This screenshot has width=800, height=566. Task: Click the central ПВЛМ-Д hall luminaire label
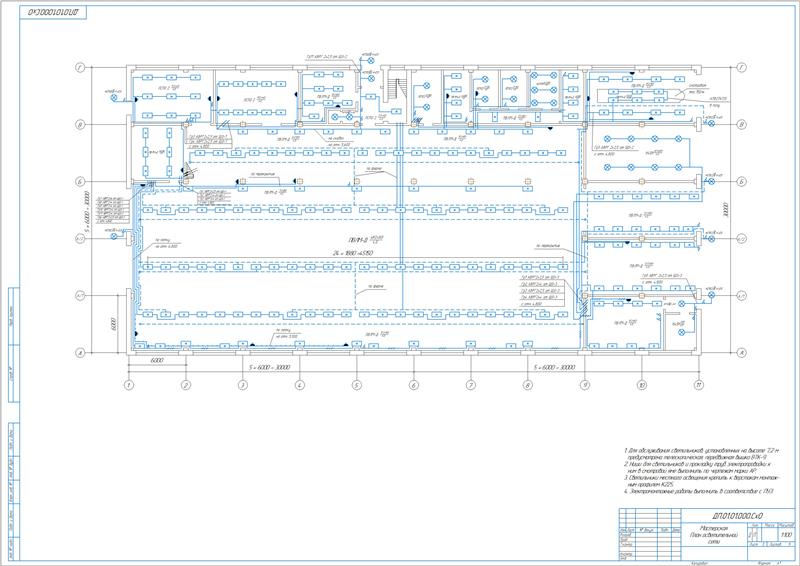coord(365,239)
